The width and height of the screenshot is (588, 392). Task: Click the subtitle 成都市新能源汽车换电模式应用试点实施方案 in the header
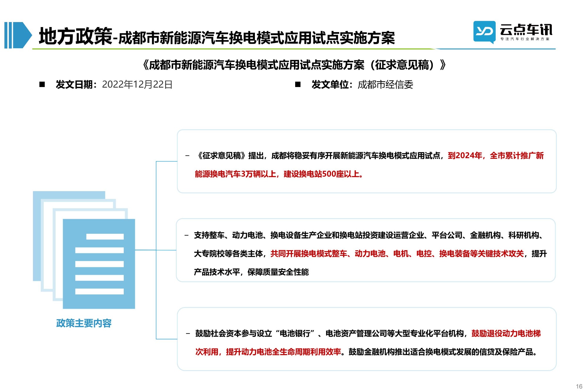[257, 38]
